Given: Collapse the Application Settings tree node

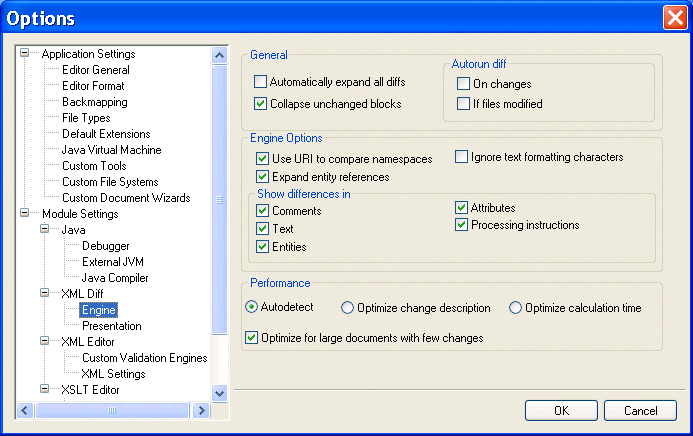Looking at the screenshot, I should [25, 54].
